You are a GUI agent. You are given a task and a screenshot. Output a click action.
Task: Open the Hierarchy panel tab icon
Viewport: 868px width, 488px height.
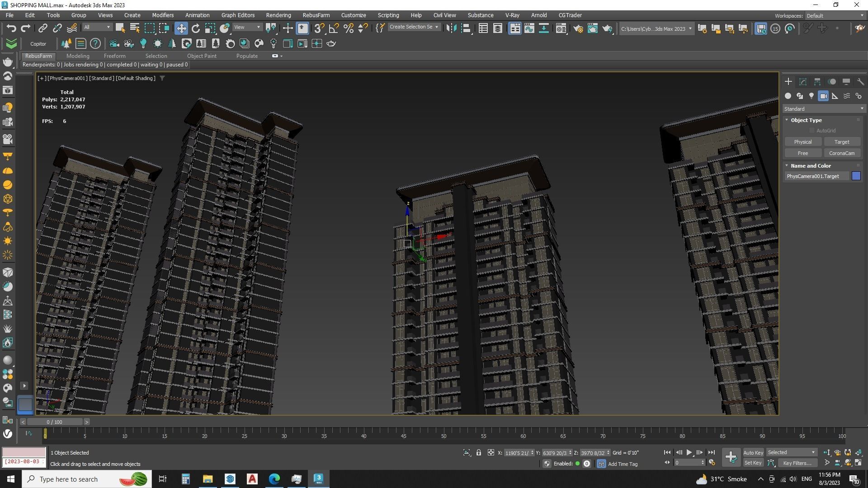[x=817, y=81]
